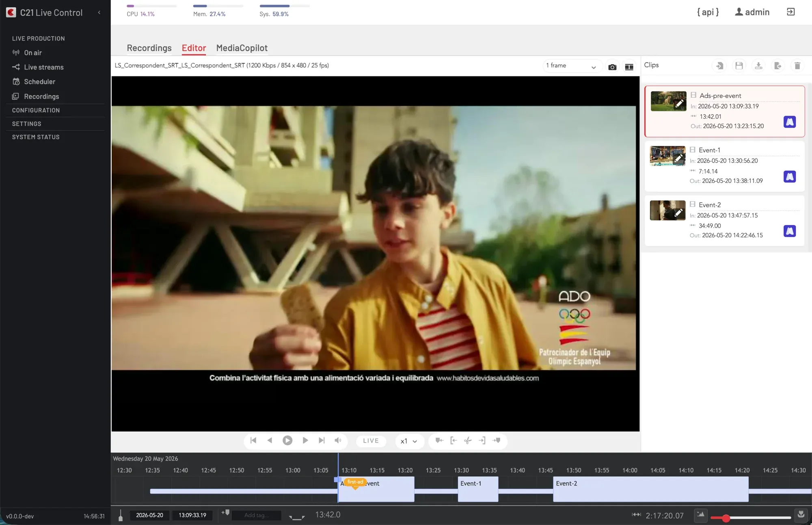
Task: Select the Event-2 clip thumbnail
Action: tap(667, 210)
